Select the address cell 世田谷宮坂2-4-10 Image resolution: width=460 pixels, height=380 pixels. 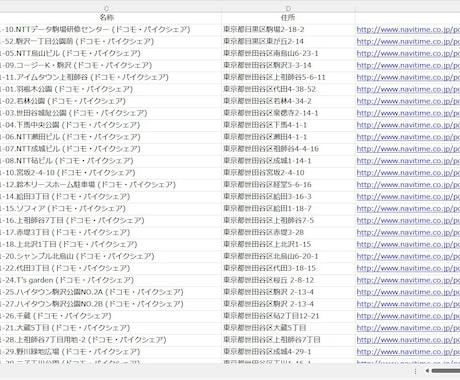click(x=288, y=173)
